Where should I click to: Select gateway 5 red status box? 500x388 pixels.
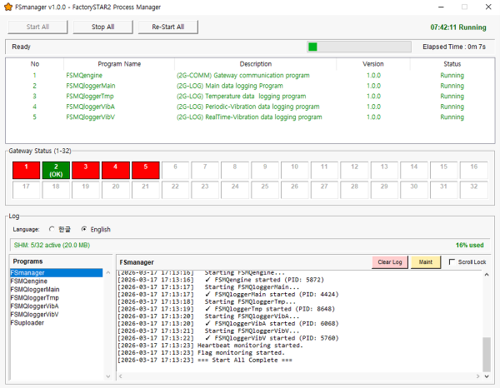coord(146,170)
